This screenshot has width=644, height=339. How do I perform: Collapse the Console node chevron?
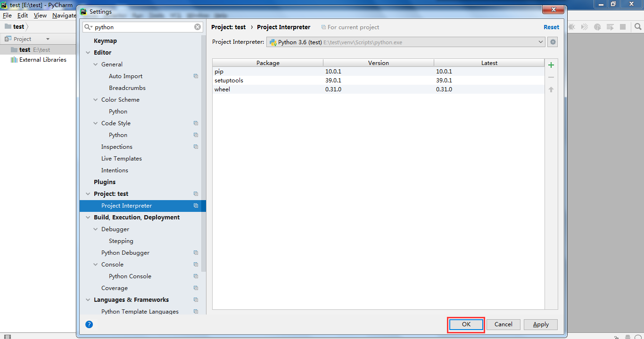[x=96, y=265]
